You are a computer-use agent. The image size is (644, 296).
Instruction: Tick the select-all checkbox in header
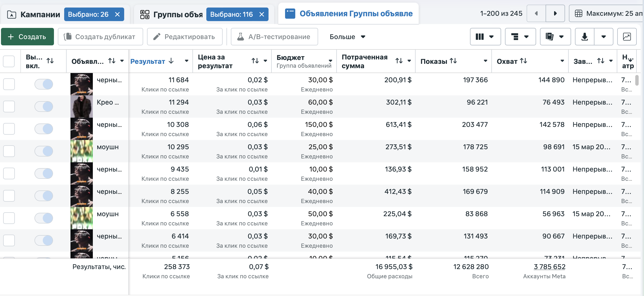tap(9, 61)
